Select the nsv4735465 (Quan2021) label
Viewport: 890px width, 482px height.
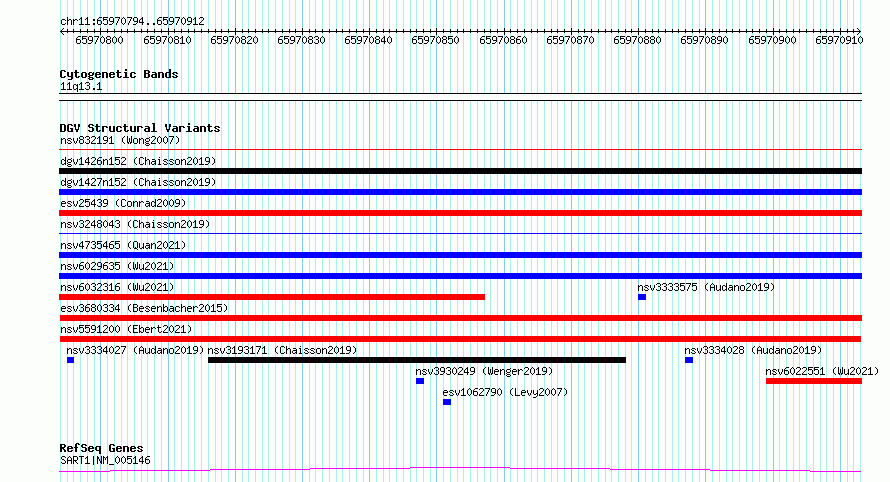coord(123,245)
